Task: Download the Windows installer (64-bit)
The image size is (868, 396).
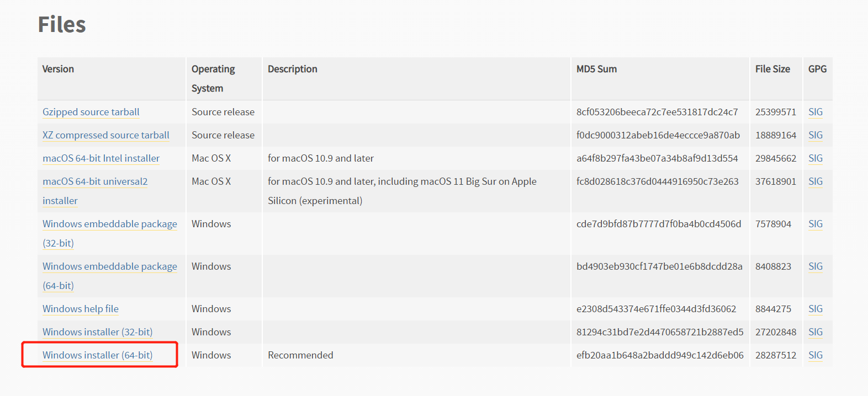Action: (x=98, y=355)
